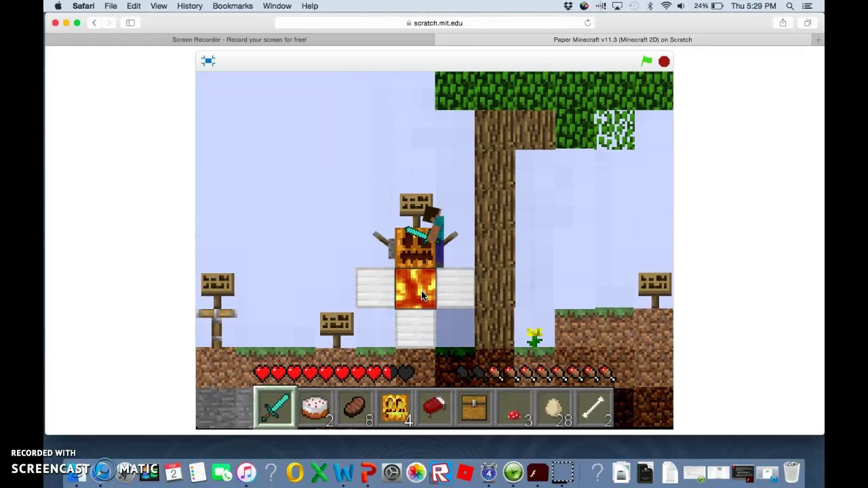
Task: Open the Share button in Safari
Action: click(783, 23)
